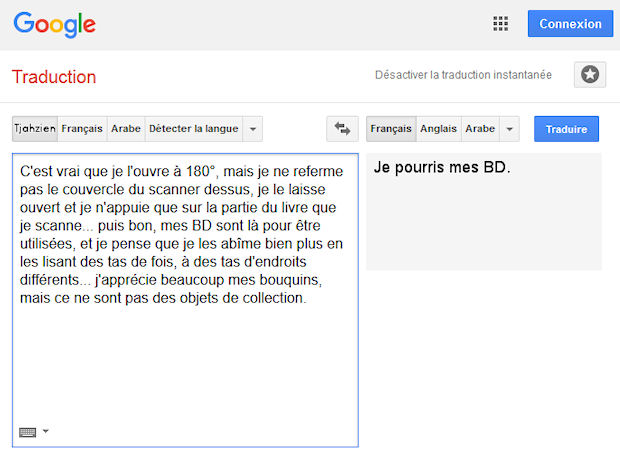Open the Google apps grid icon
Image resolution: width=620 pixels, height=453 pixels.
tap(501, 24)
